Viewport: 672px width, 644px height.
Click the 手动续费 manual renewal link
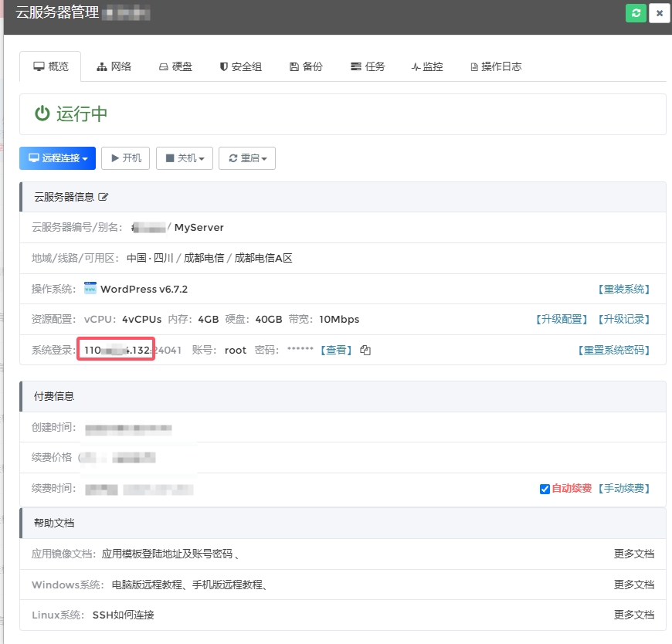point(623,488)
